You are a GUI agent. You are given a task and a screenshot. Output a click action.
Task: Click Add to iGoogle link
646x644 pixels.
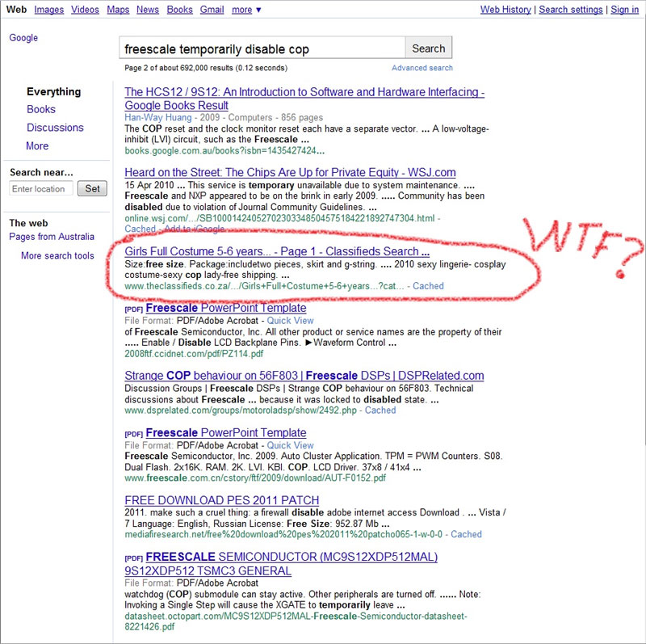pyautogui.click(x=195, y=229)
